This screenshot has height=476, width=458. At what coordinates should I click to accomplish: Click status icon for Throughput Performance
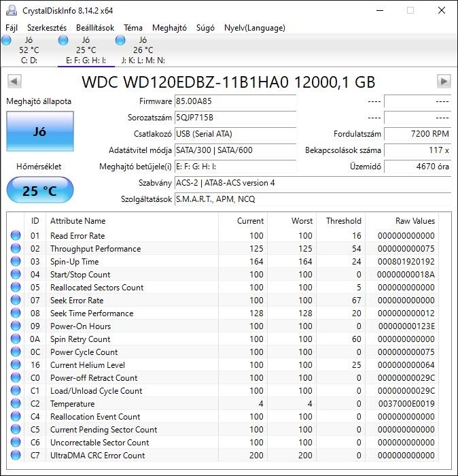click(16, 248)
